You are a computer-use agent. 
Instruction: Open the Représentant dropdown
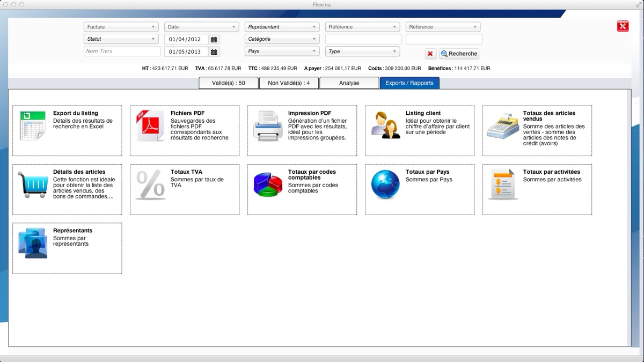pyautogui.click(x=282, y=27)
